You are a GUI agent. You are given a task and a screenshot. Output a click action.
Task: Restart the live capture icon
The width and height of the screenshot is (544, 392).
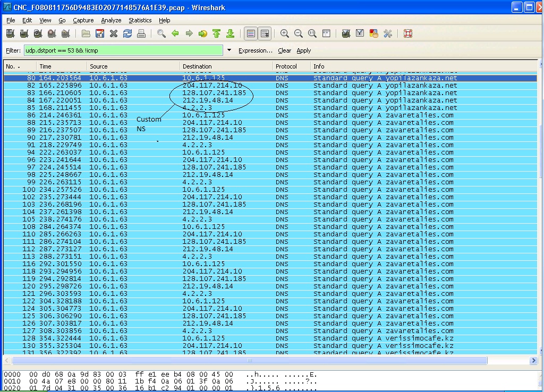click(65, 33)
